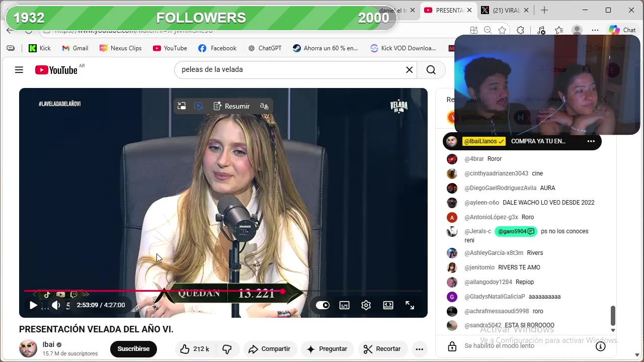Screen dimensions: 644x362
Task: Click the Resumir button over the video
Action: coord(231,106)
